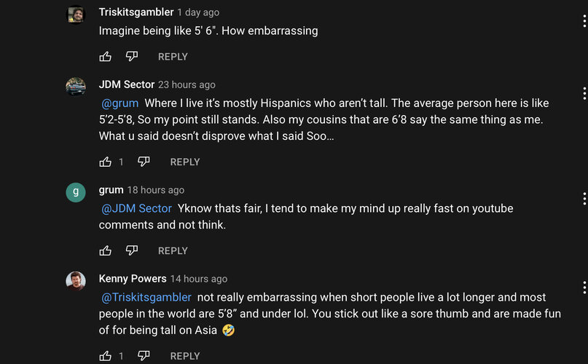The width and height of the screenshot is (588, 364).
Task: Dislike grum's comment with thumbs down
Action: tap(132, 250)
